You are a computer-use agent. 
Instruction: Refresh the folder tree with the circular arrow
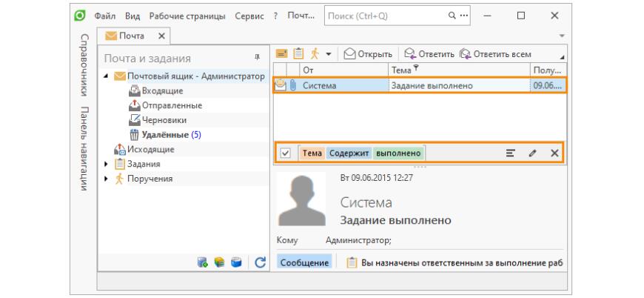260,262
